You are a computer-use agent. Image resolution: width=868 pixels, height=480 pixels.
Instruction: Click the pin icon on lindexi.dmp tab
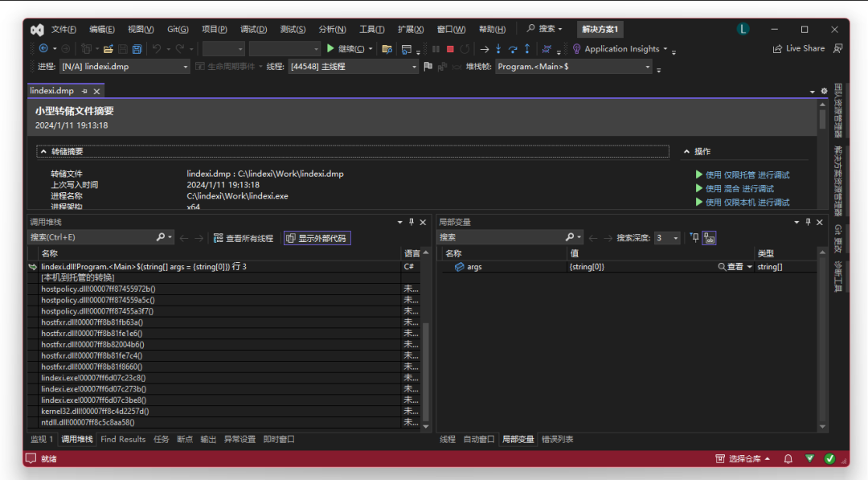(84, 91)
